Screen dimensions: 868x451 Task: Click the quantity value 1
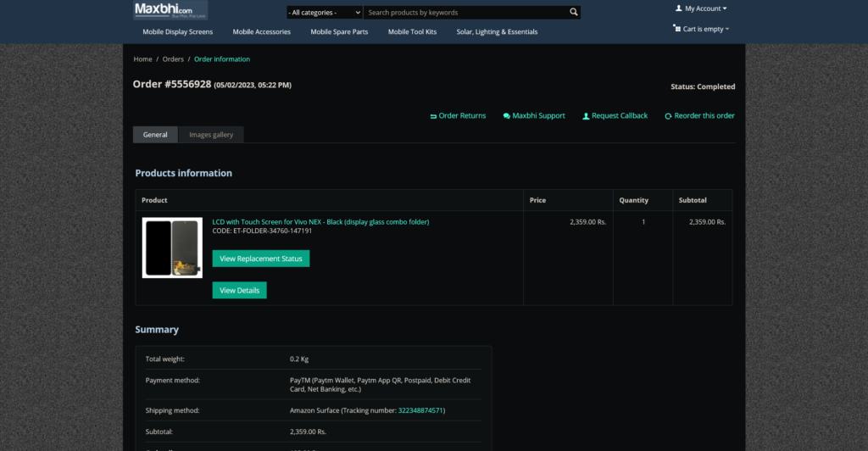click(x=643, y=222)
